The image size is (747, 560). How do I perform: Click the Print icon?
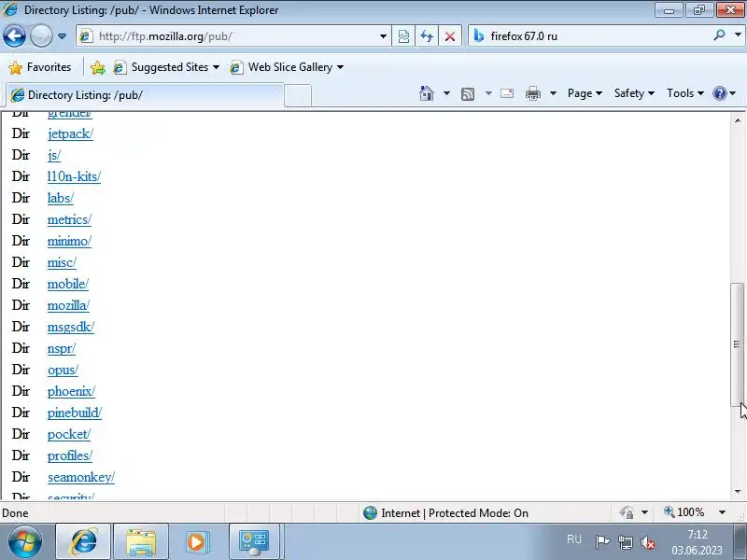click(x=532, y=93)
